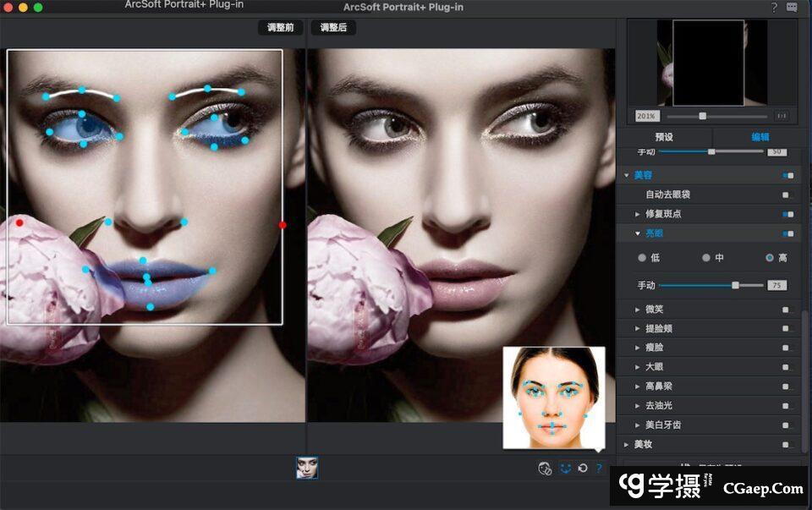Viewport: 812px width, 510px height.
Task: Click the skin area mask icon
Action: click(546, 468)
